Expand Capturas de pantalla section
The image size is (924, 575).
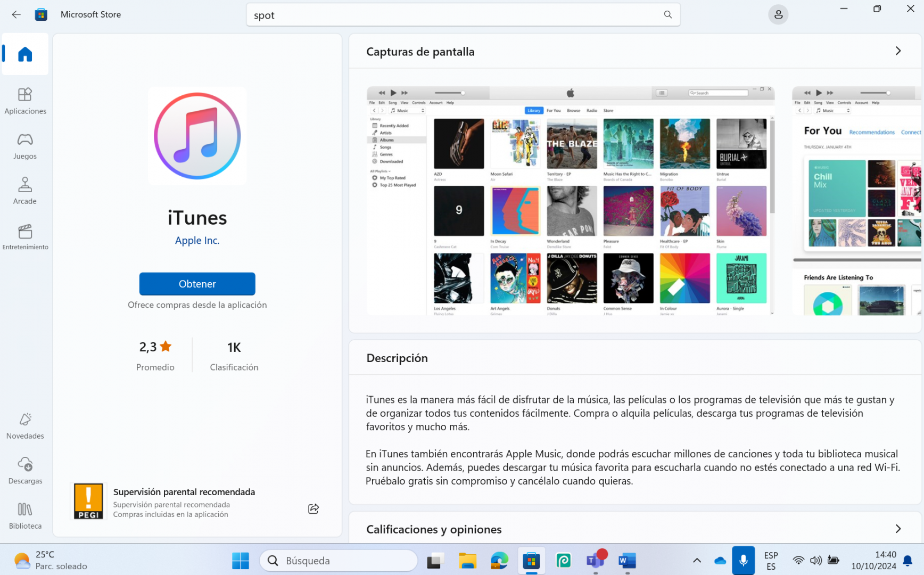point(898,51)
